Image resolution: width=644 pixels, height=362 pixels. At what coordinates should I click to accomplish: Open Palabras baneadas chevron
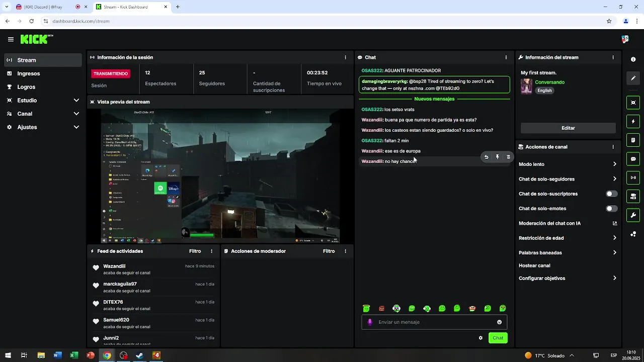[x=614, y=252]
